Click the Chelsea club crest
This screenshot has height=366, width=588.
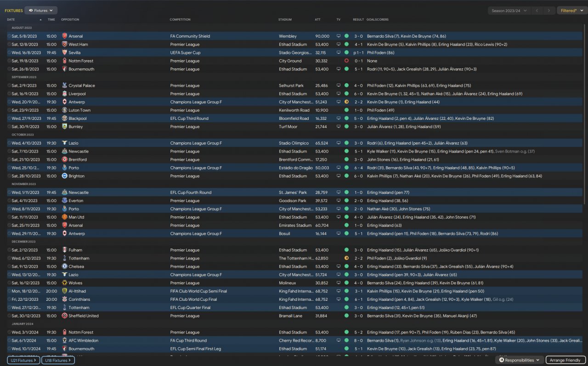[64, 267]
